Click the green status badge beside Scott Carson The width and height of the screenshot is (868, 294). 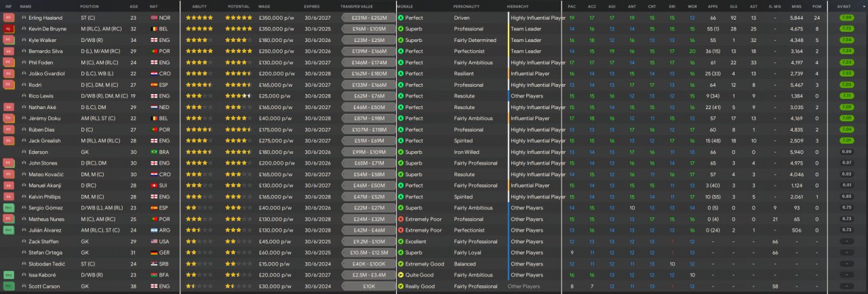coord(9,287)
